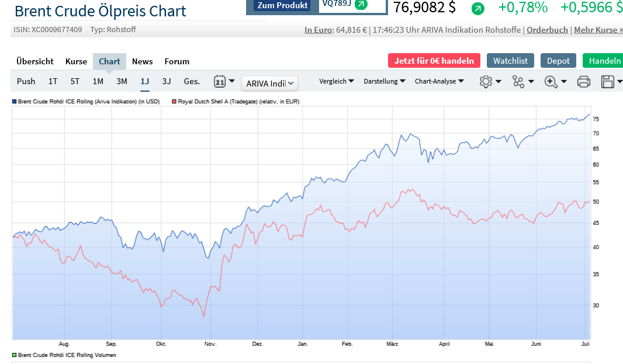Viewport: 623px width, 364px height.
Task: Expand the Vergleich dropdown
Action: pos(337,81)
